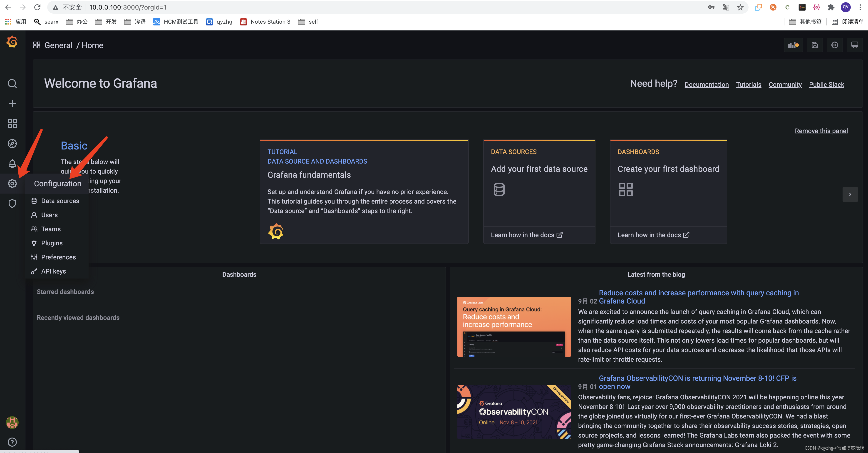This screenshot has width=868, height=453.
Task: Open the Public Slack link
Action: [x=826, y=85]
